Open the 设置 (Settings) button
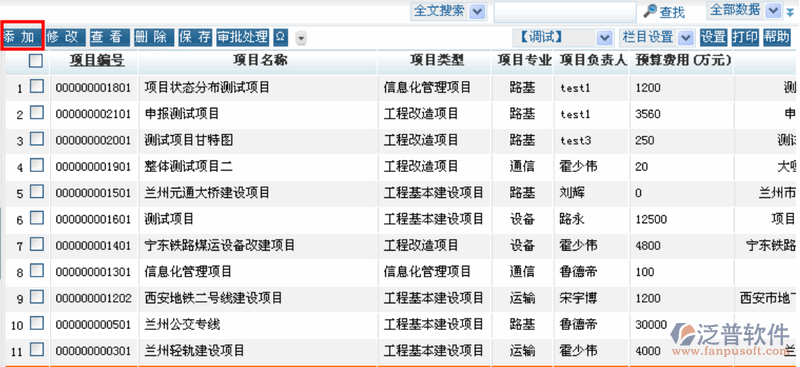 pyautogui.click(x=713, y=37)
